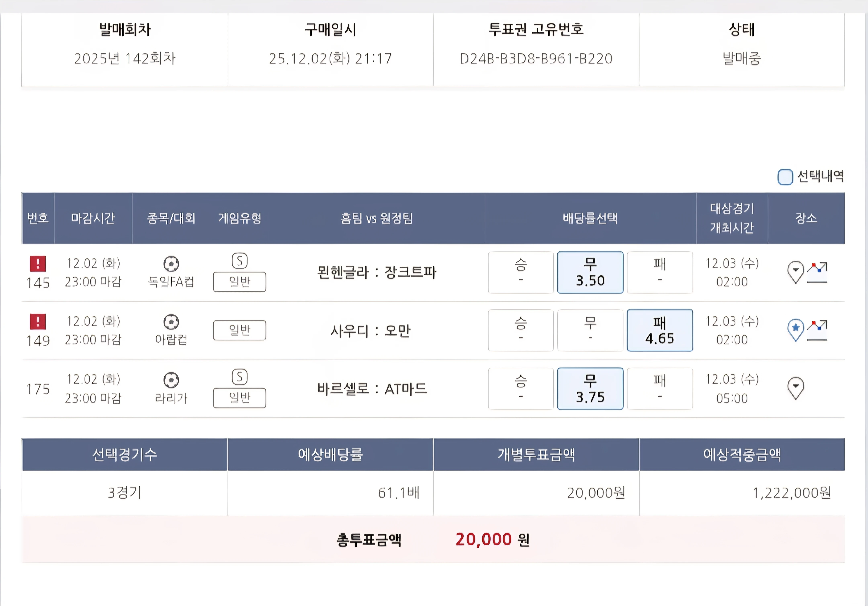Select 패 4.65 odds for 사우디 match

tap(659, 330)
